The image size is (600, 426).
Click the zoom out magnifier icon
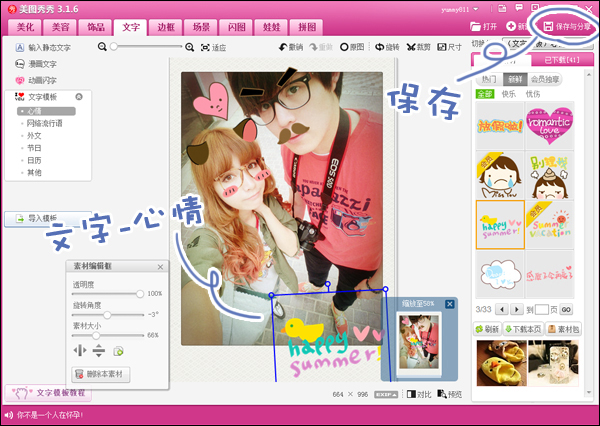(x=102, y=47)
